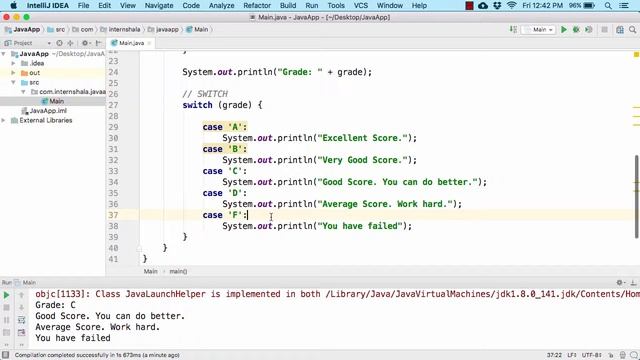The image size is (640, 360).
Task: Open Run panel gear settings
Action: click(620, 282)
